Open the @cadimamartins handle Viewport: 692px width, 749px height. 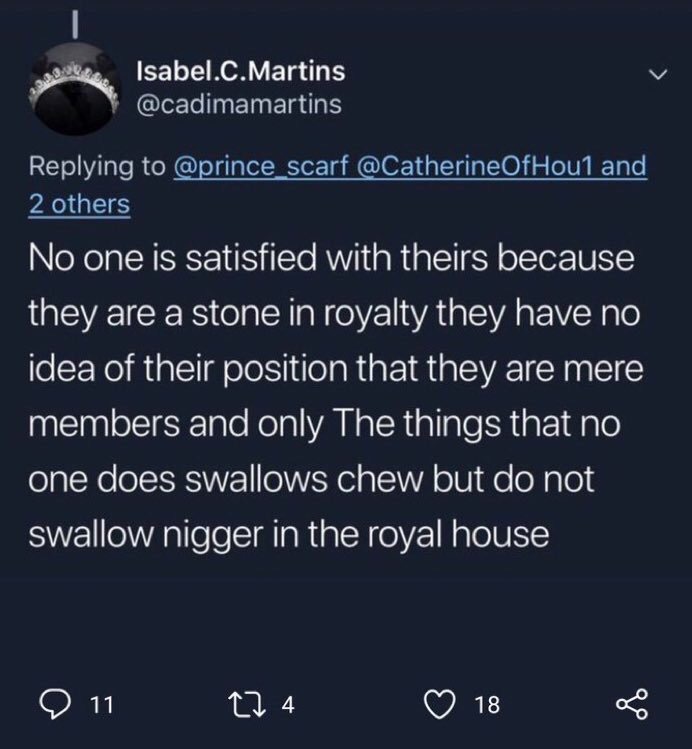click(x=238, y=103)
